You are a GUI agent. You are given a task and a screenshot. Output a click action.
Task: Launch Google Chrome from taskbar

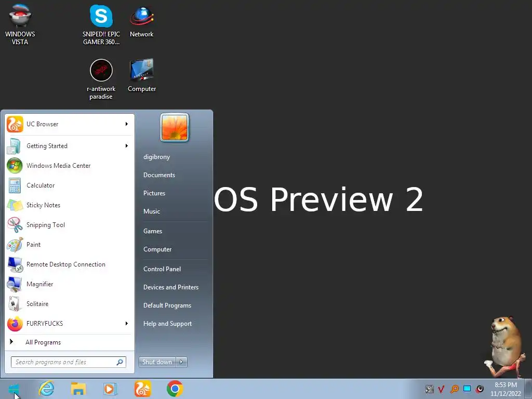click(x=175, y=389)
